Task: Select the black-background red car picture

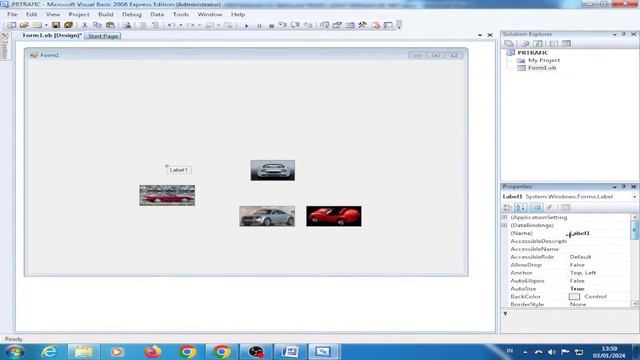Action: [334, 216]
